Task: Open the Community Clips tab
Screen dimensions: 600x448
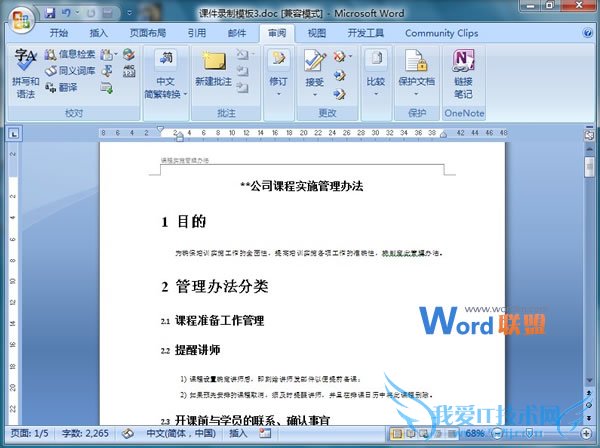Action: coord(442,33)
